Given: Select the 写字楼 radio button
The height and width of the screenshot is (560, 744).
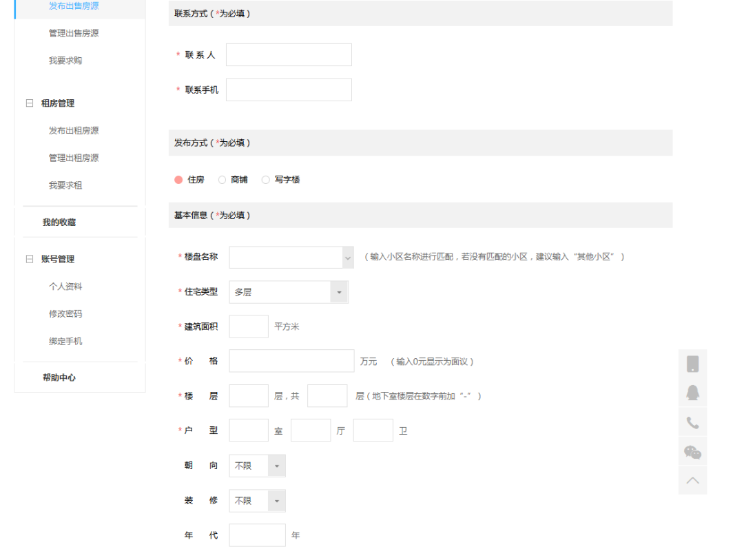Looking at the screenshot, I should (266, 179).
